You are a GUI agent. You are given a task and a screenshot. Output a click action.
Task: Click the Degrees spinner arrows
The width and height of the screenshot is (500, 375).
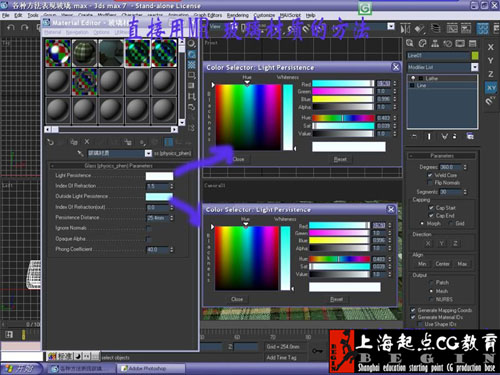[465, 167]
